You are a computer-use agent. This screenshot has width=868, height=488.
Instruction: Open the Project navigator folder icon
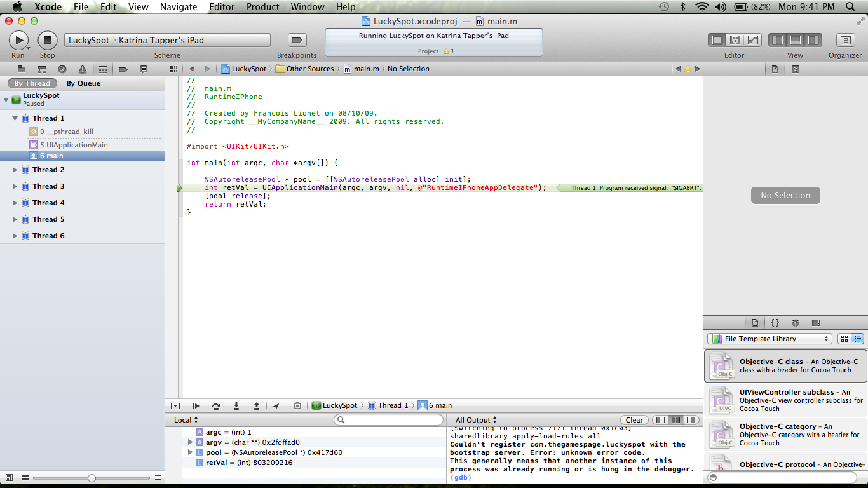point(22,69)
